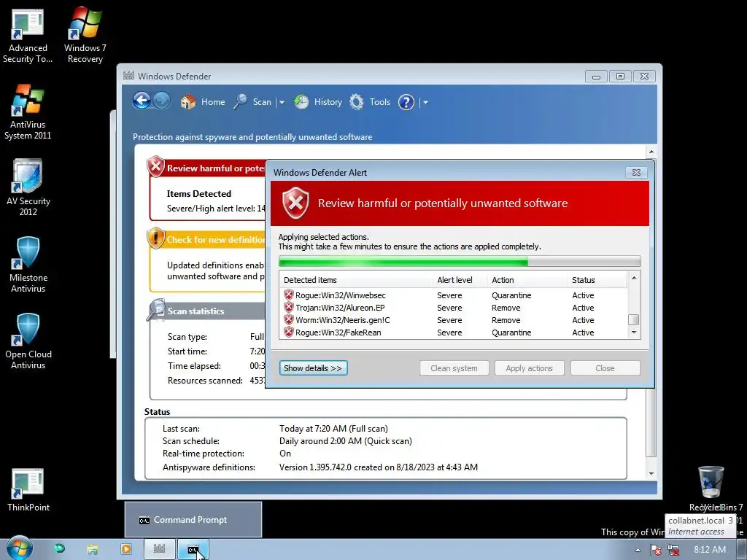
Task: Click the Close button in alert
Action: pyautogui.click(x=605, y=368)
